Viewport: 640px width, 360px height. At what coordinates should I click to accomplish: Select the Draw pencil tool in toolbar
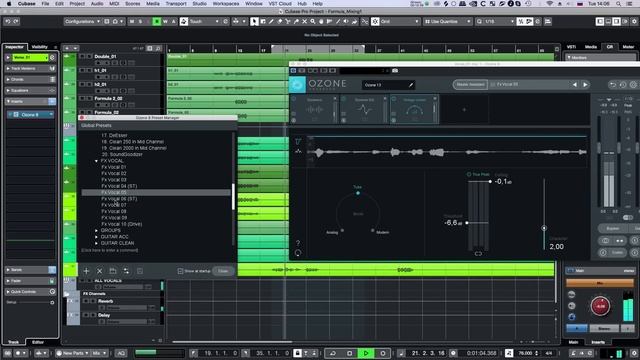[271, 22]
